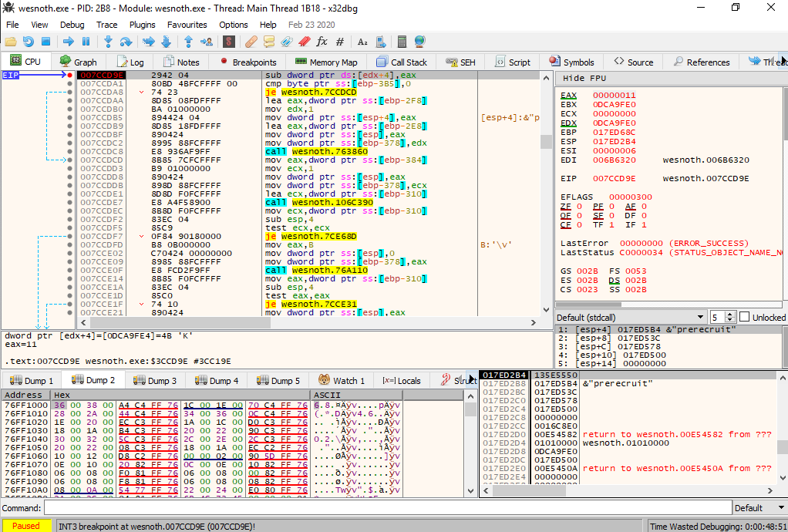Open the Debug menu
788x532 pixels.
click(72, 25)
